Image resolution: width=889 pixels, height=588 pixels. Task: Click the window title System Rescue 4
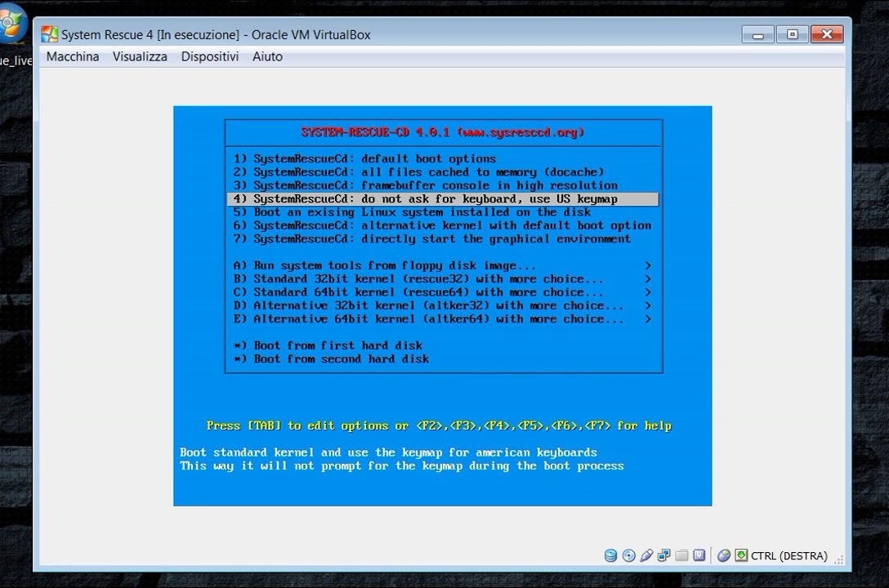tap(216, 35)
